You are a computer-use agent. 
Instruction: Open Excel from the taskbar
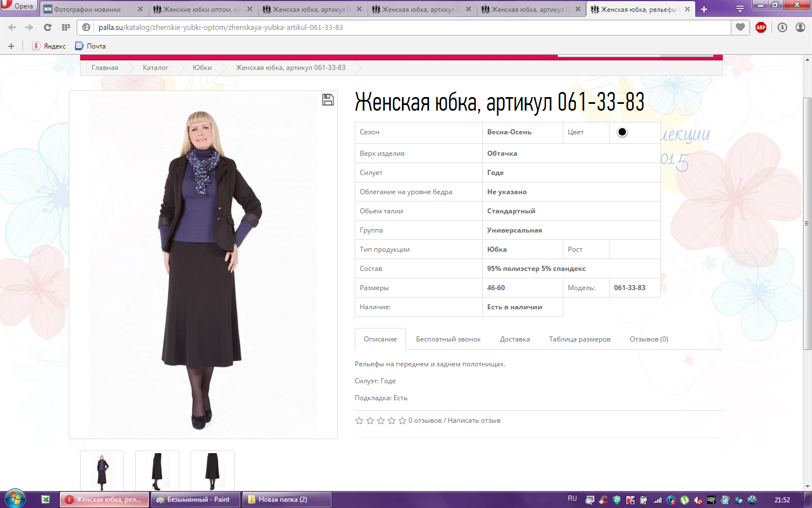coord(46,500)
